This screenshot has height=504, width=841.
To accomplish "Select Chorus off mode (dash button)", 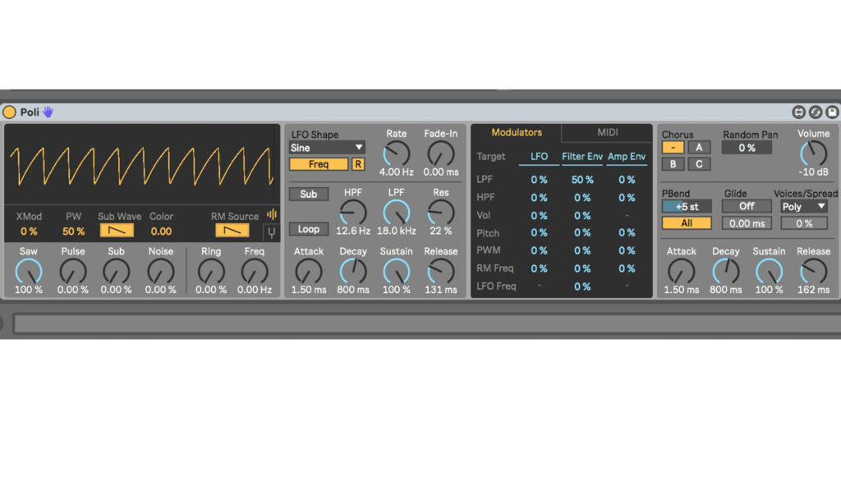I will pos(673,148).
